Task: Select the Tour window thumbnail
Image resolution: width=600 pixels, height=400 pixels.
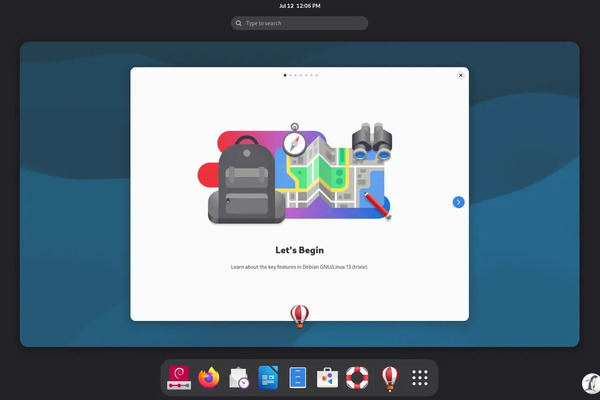Action: (x=299, y=194)
